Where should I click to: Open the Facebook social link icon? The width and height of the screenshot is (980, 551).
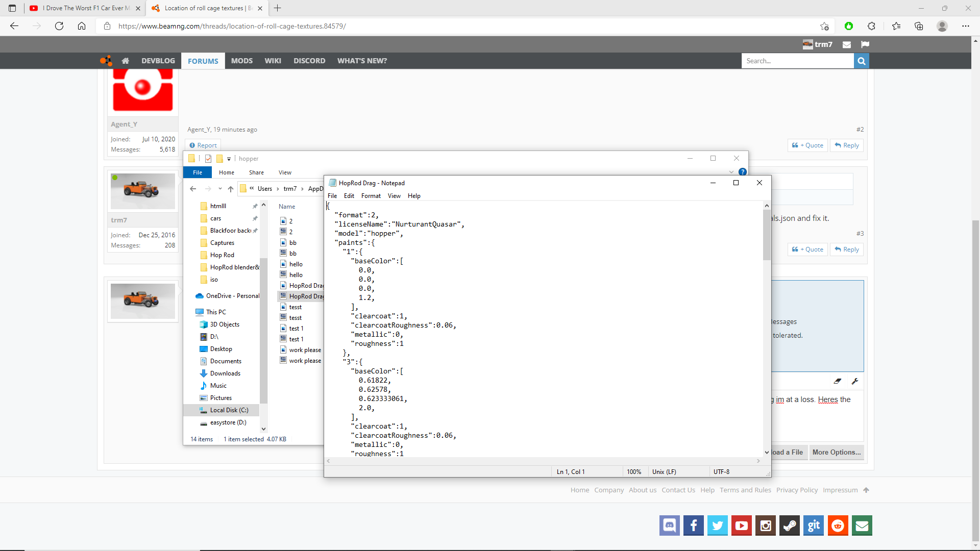point(693,525)
